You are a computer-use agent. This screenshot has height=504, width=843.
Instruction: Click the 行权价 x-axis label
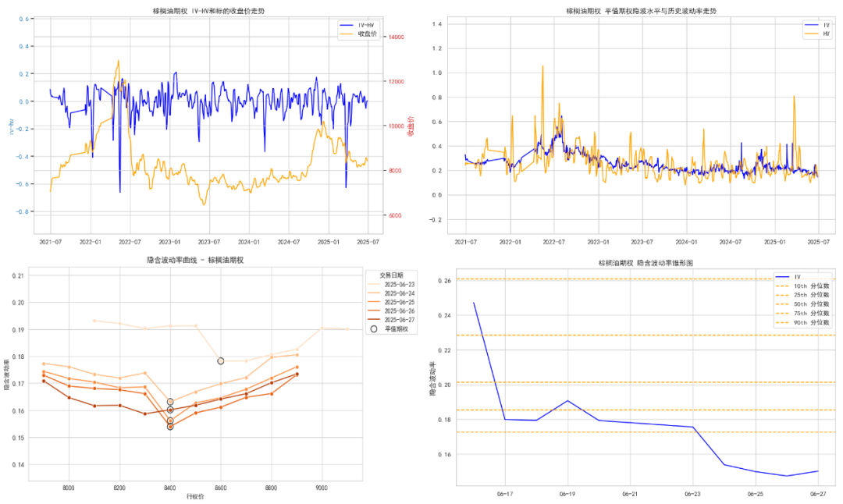coord(195,497)
